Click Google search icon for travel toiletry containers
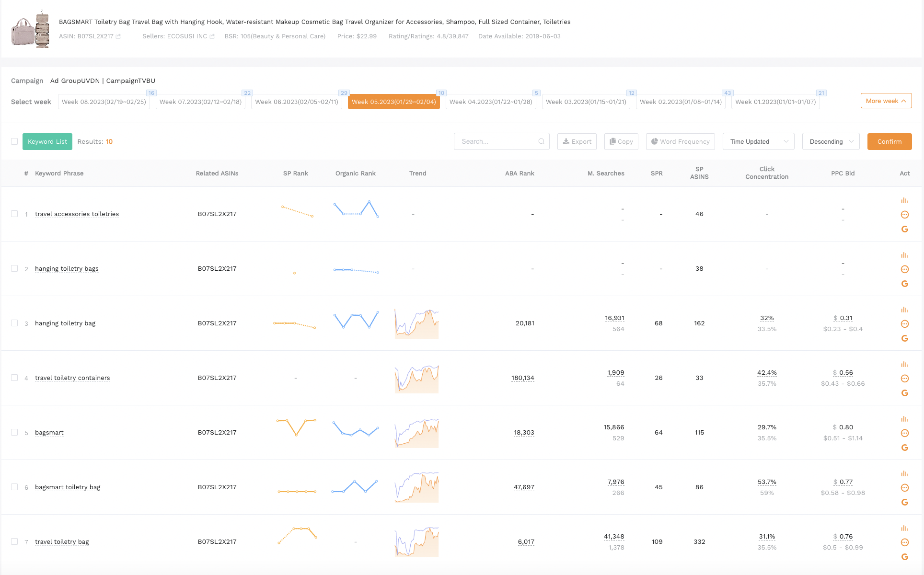 905,393
